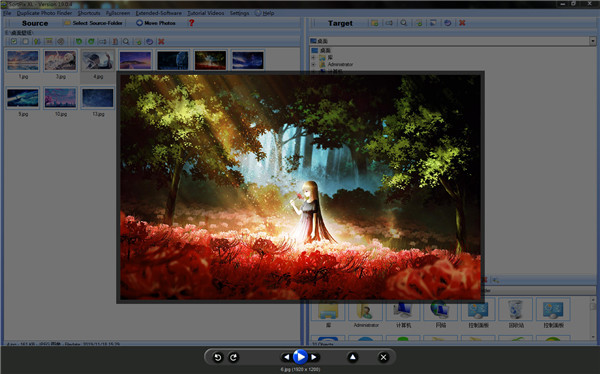600x374 pixels.
Task: Click the green rotate-right icon in Source toolbar
Action: point(91,41)
